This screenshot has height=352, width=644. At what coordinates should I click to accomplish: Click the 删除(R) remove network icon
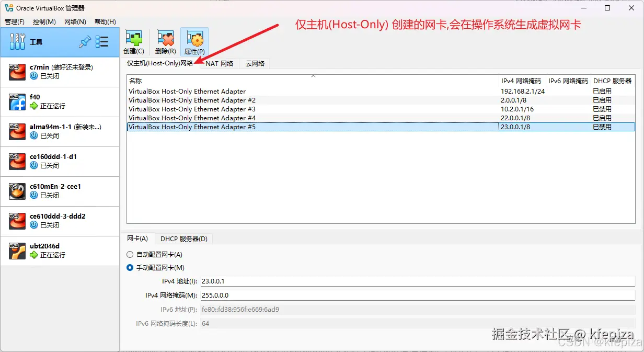tap(165, 38)
